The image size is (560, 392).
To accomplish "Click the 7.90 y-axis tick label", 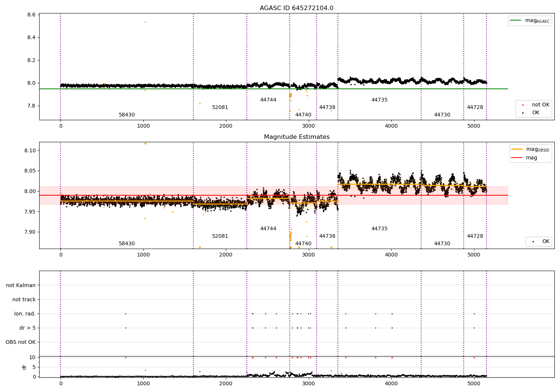I will click(30, 232).
